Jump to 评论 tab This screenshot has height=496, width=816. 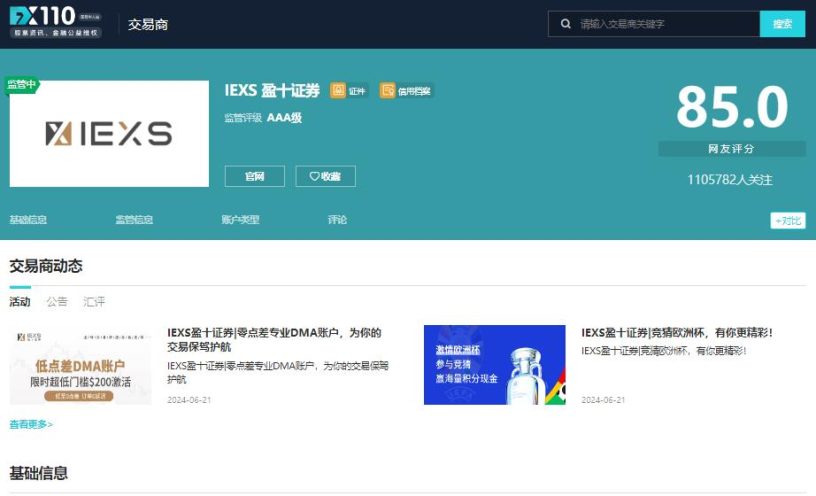(337, 220)
